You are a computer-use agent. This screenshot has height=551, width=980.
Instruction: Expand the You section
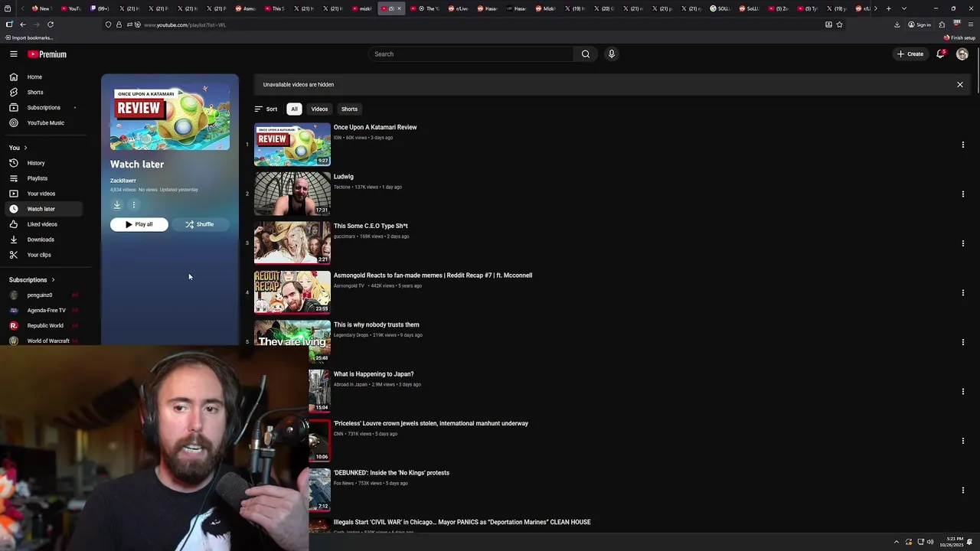(18, 148)
